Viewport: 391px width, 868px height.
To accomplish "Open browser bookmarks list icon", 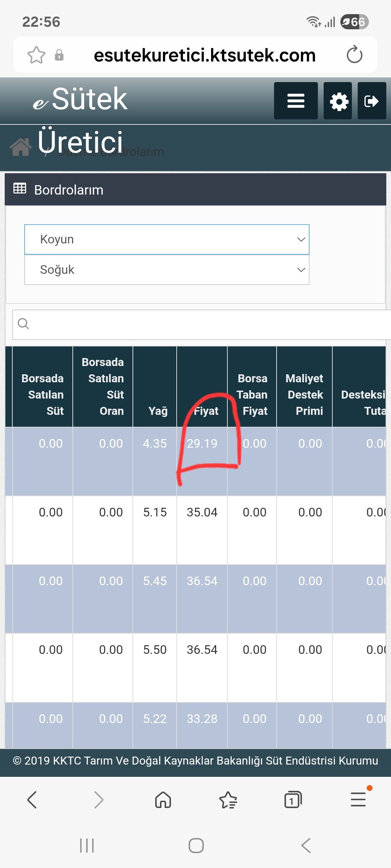I will click(x=228, y=800).
